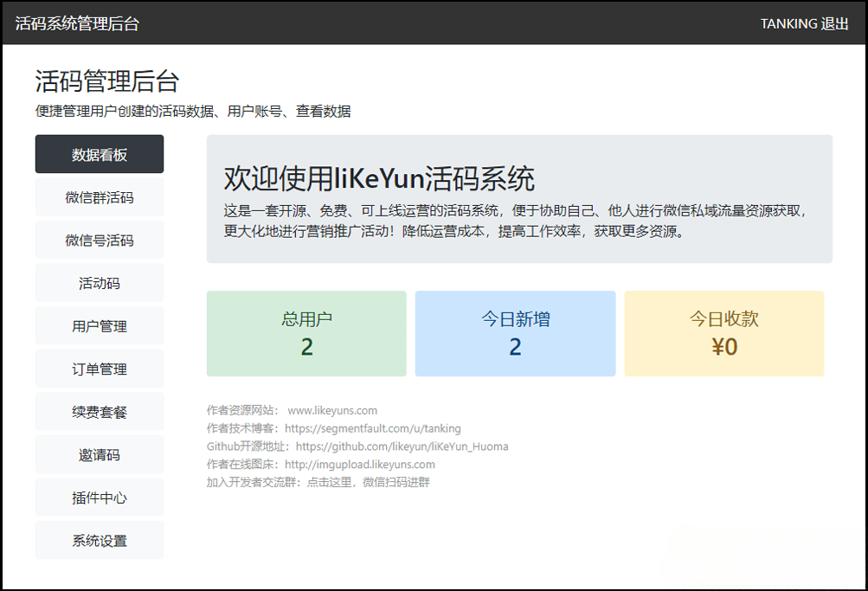Enter the 插件中心 plugin center
The image size is (868, 591).
coord(99,498)
